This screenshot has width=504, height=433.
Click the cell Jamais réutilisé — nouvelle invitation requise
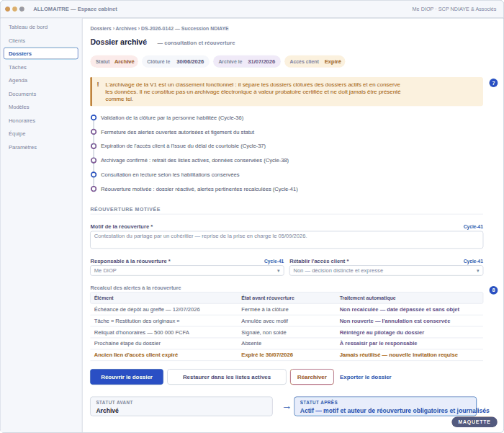pyautogui.click(x=399, y=355)
